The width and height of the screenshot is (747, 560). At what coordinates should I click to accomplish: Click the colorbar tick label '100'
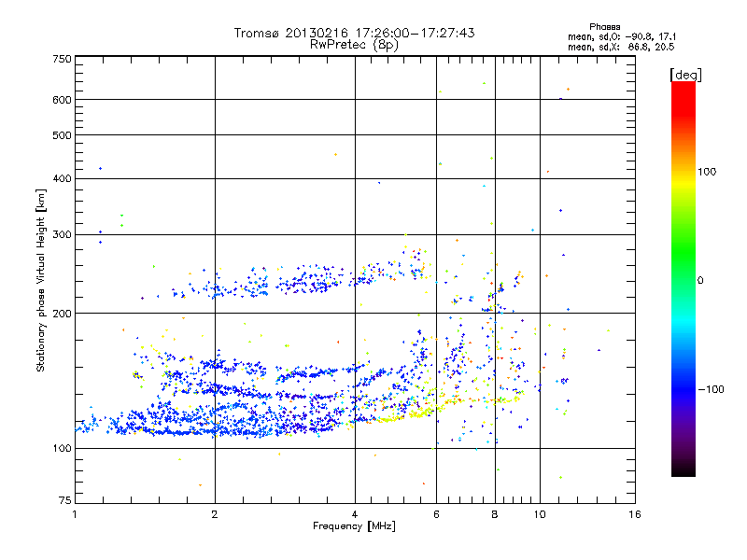tap(707, 172)
